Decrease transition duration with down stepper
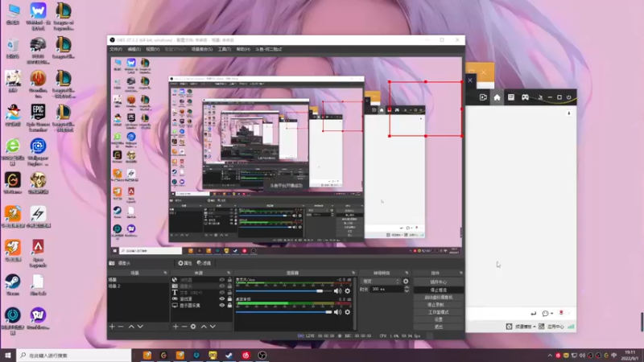644x362 pixels. tap(407, 291)
